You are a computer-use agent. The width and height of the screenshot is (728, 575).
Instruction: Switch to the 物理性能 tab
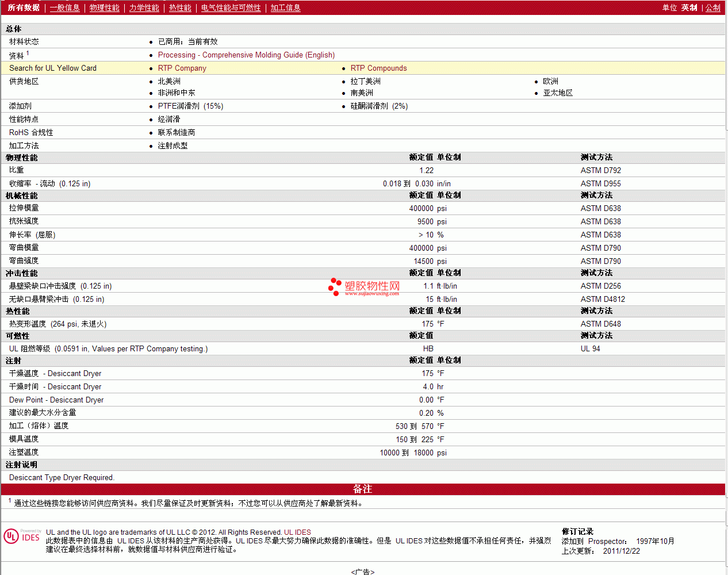pyautogui.click(x=104, y=7)
